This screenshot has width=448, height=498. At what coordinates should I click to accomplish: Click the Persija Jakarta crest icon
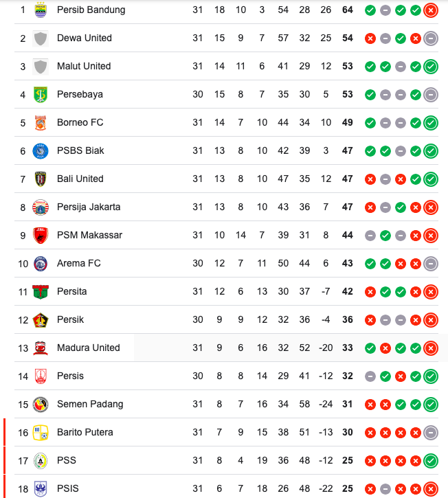(41, 207)
